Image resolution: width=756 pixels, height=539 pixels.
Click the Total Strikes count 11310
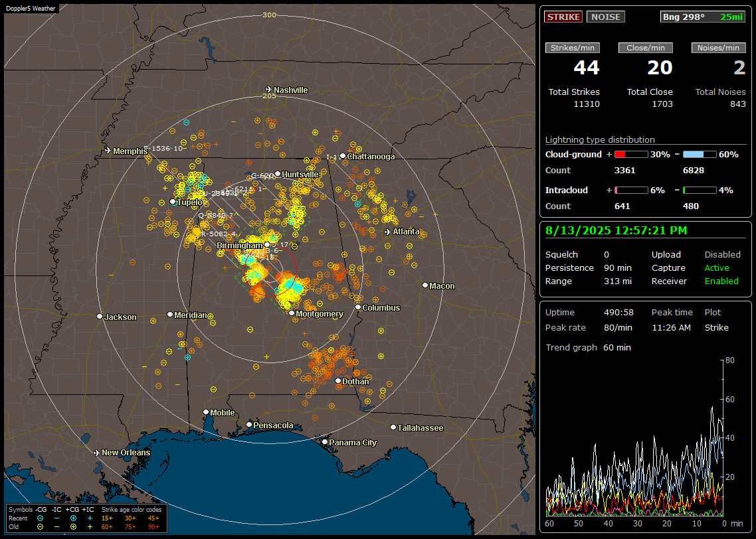[x=587, y=104]
